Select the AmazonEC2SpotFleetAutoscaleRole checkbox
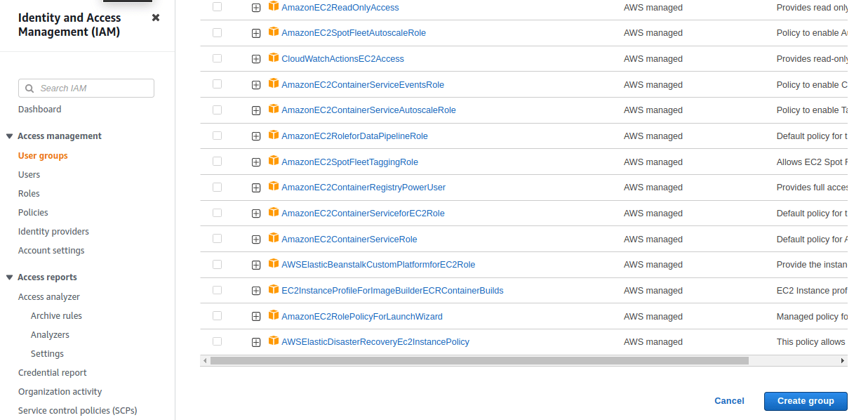Screen dimensions: 868x420 217,32
